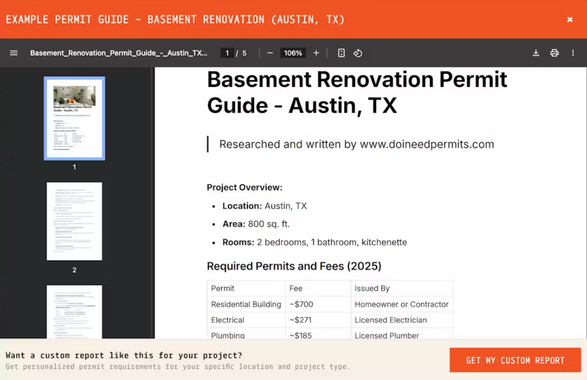Click the total page count '5'
The height and width of the screenshot is (380, 587).
244,53
